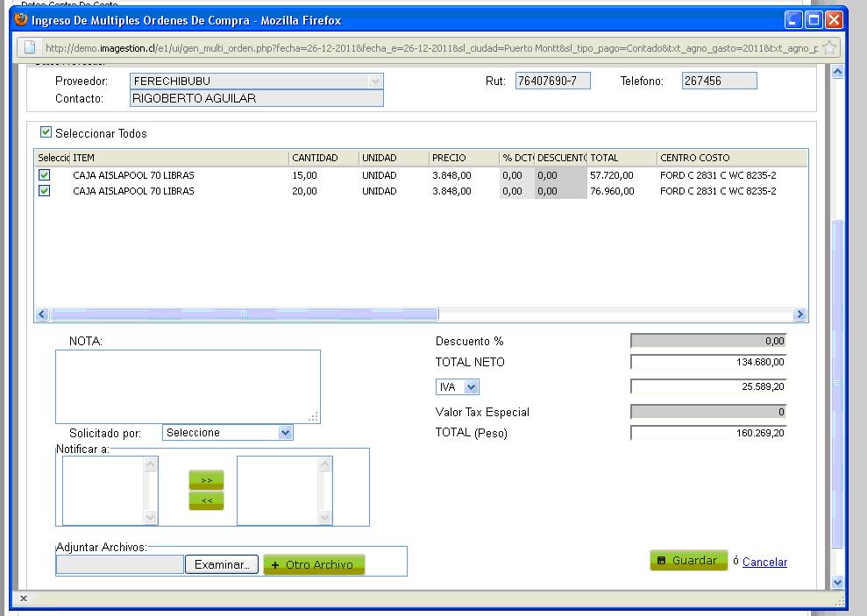Click the page icon in address bar
Screen dimensions: 867x616
coord(30,47)
